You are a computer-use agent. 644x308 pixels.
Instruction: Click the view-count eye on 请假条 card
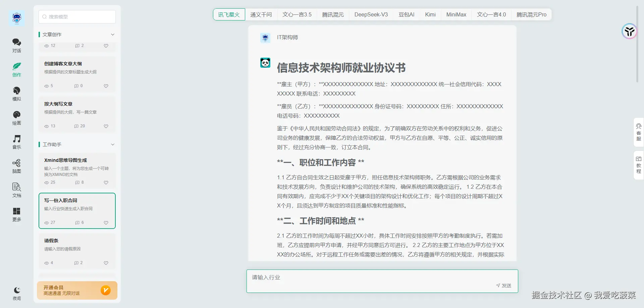point(47,263)
